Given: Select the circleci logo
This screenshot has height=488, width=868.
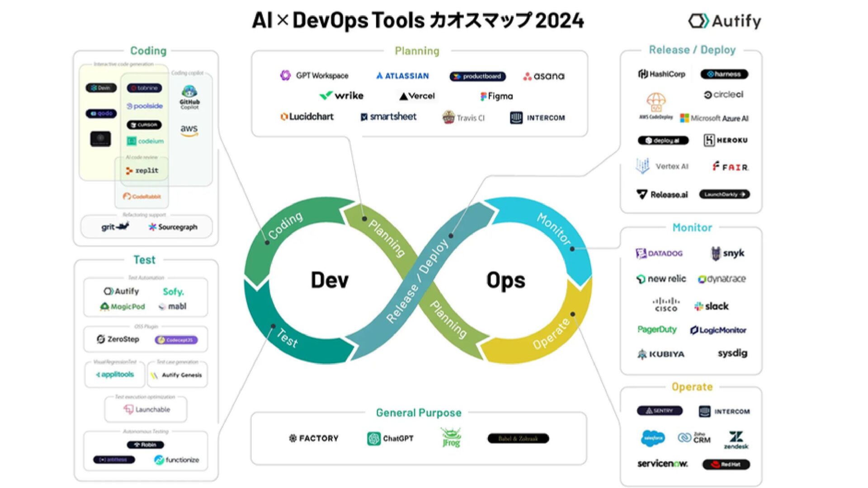Looking at the screenshot, I should (723, 94).
